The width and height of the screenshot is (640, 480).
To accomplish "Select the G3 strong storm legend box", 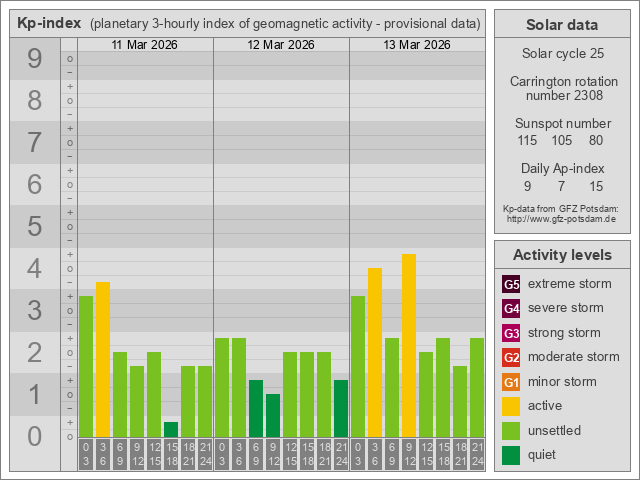I will (511, 333).
